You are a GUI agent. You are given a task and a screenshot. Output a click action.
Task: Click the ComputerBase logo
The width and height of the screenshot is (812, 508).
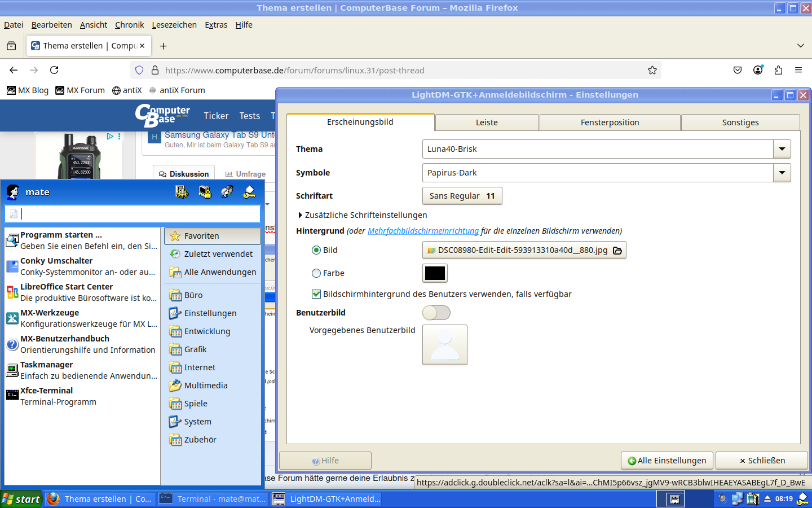[x=163, y=115]
